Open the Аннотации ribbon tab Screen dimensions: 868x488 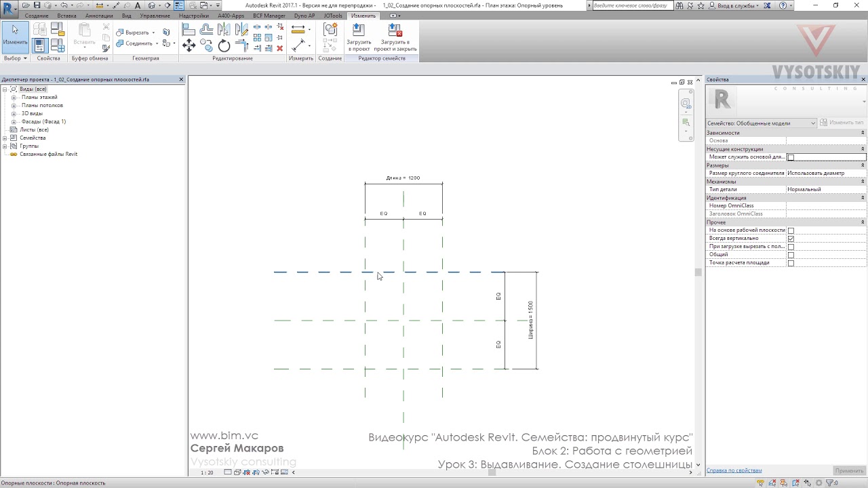point(99,16)
